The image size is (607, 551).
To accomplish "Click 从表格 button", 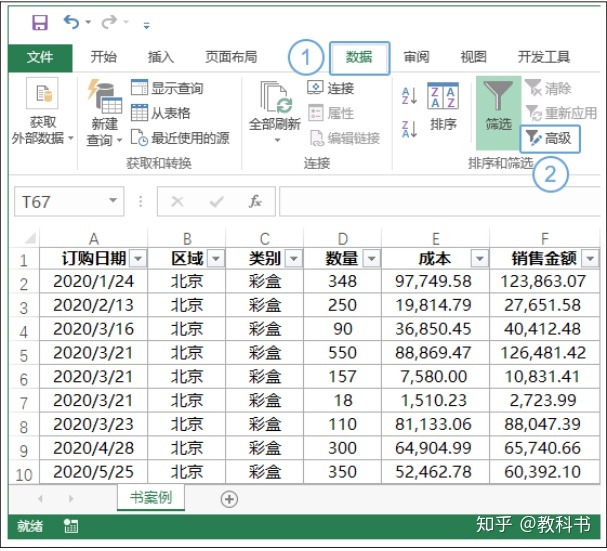I will pyautogui.click(x=161, y=113).
